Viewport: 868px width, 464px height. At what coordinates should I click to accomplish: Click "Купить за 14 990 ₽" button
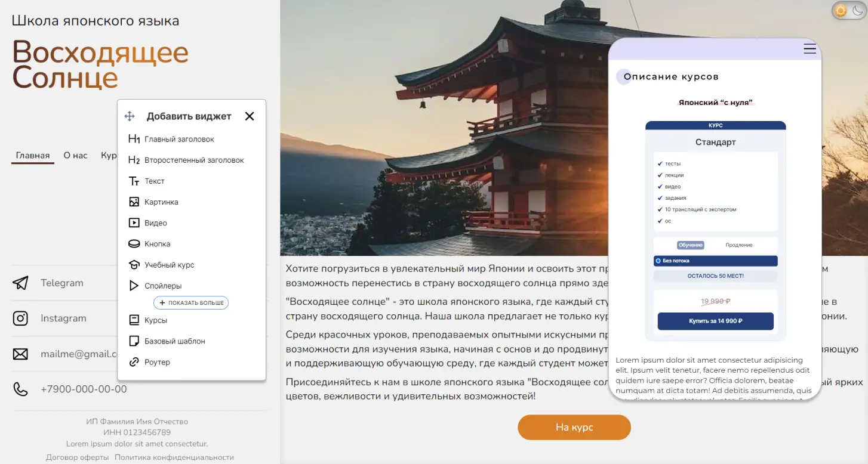click(x=715, y=321)
